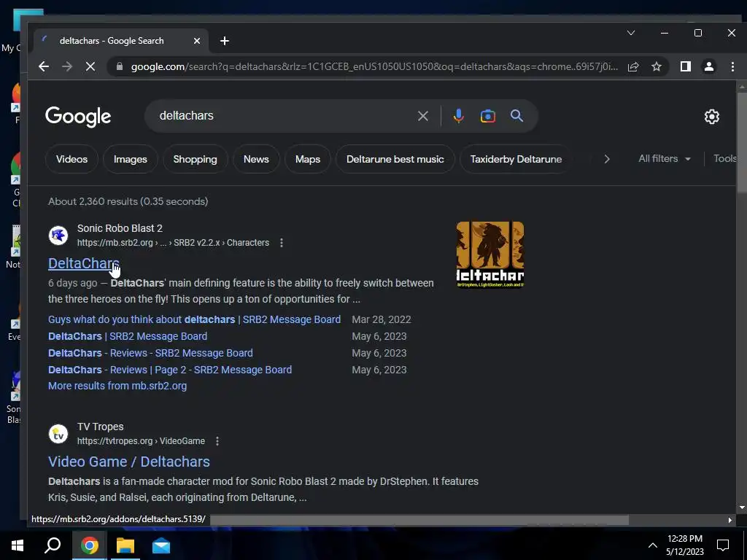Open the Chrome profile menu
This screenshot has height=560, width=747.
point(709,66)
